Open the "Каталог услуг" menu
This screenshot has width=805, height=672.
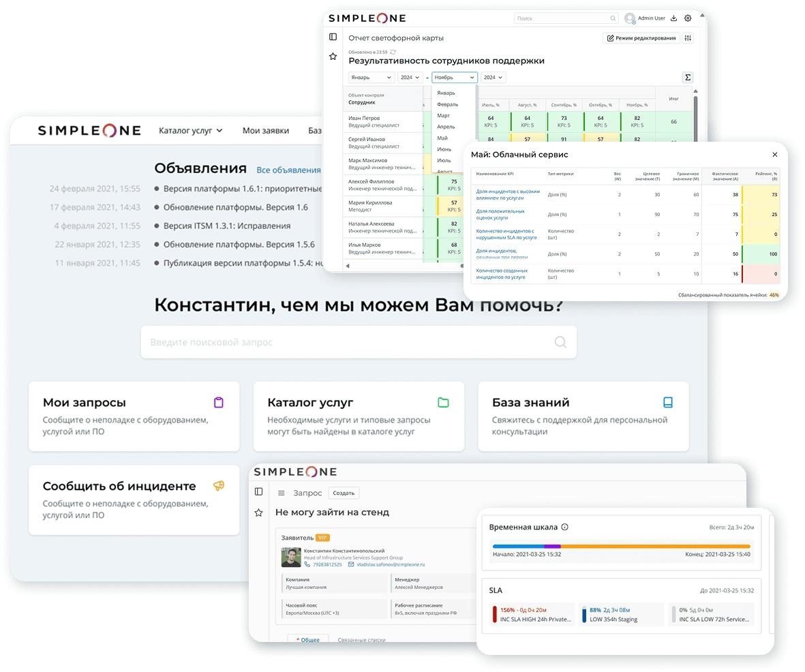tap(189, 129)
